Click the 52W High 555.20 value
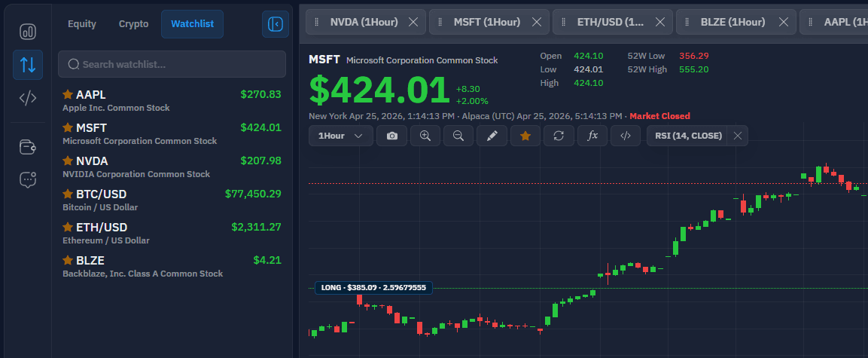 [x=693, y=69]
